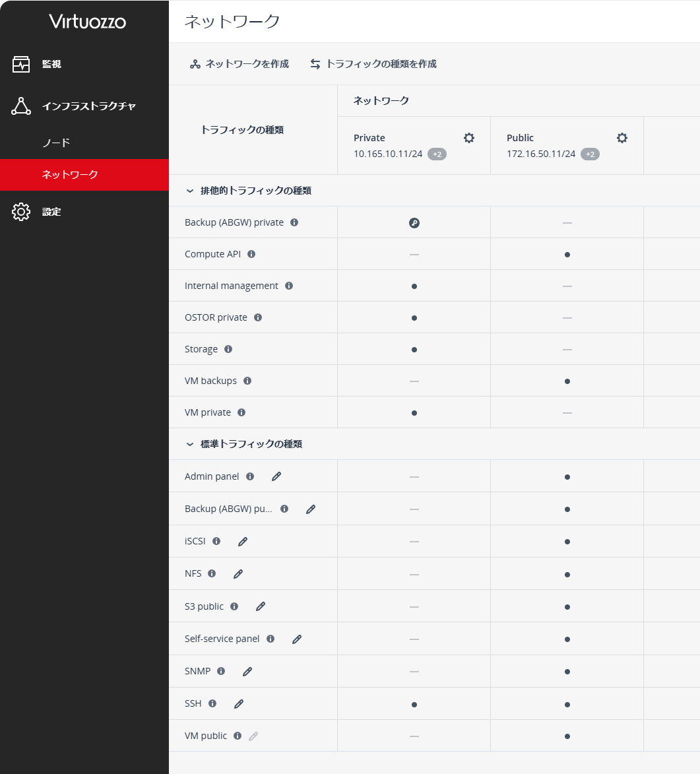Open the Public network settings gear

click(x=622, y=138)
